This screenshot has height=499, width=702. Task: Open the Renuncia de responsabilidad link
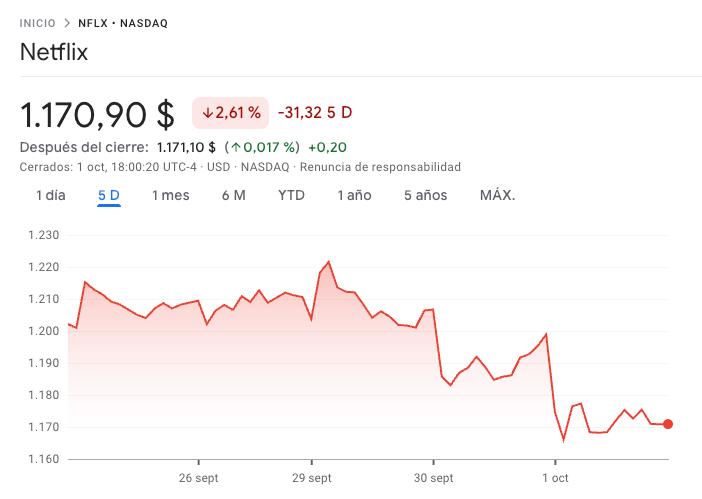pyautogui.click(x=380, y=167)
